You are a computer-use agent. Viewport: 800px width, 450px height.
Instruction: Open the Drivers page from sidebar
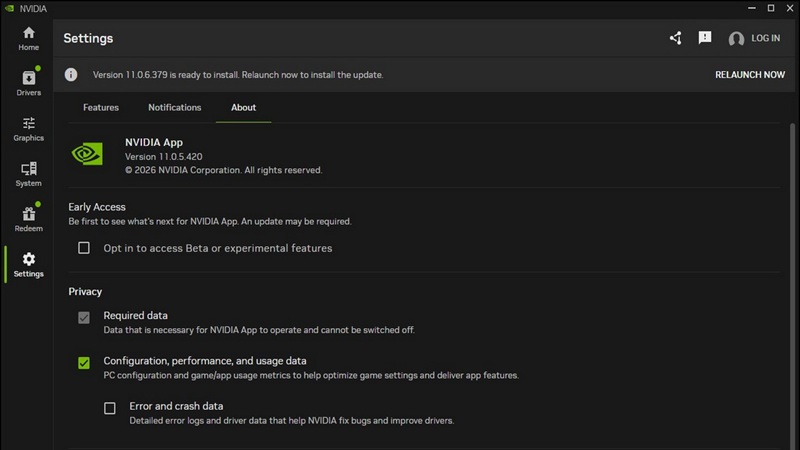(x=28, y=83)
